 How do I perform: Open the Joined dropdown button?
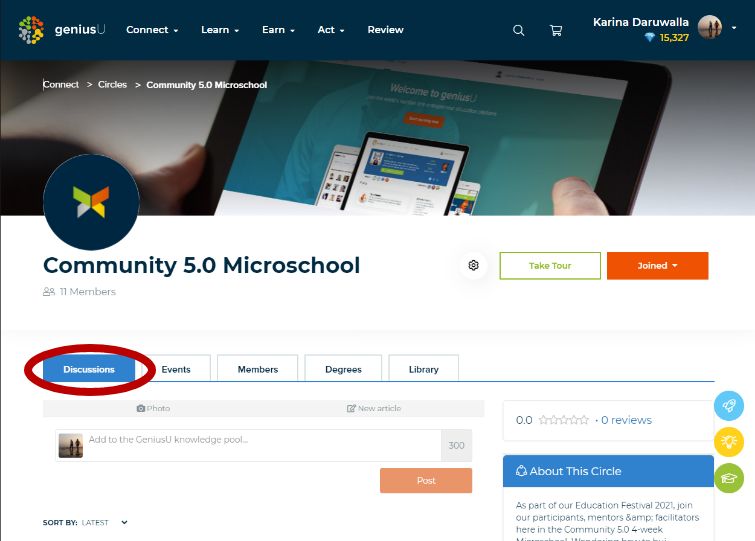point(657,266)
